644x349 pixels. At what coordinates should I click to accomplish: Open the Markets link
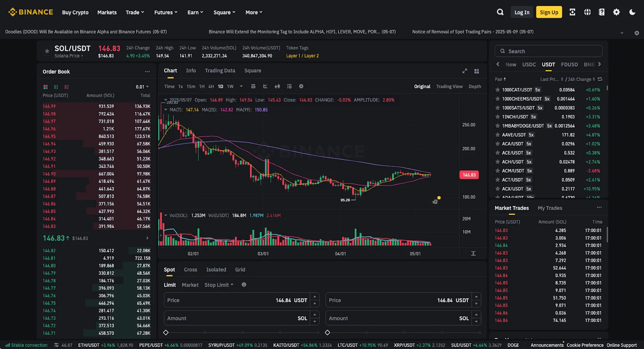pyautogui.click(x=107, y=12)
